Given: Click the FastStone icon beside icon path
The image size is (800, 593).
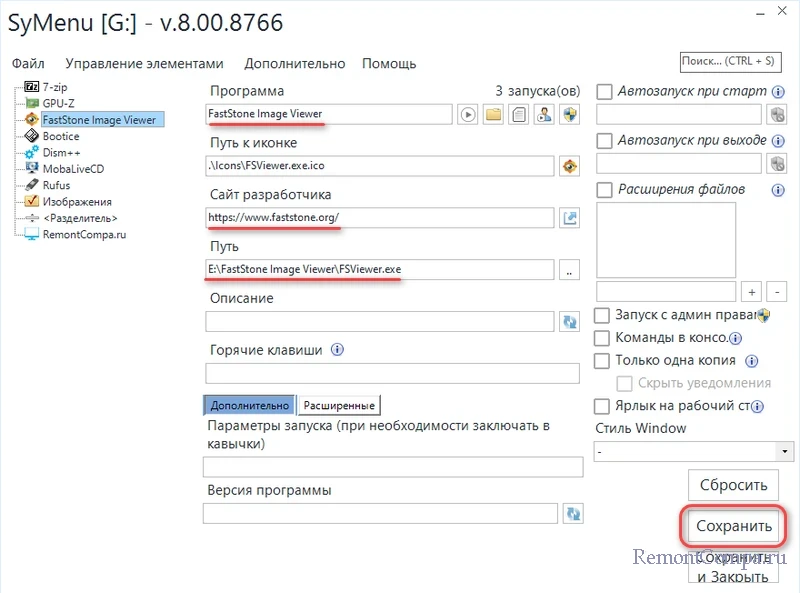Looking at the screenshot, I should 570,166.
